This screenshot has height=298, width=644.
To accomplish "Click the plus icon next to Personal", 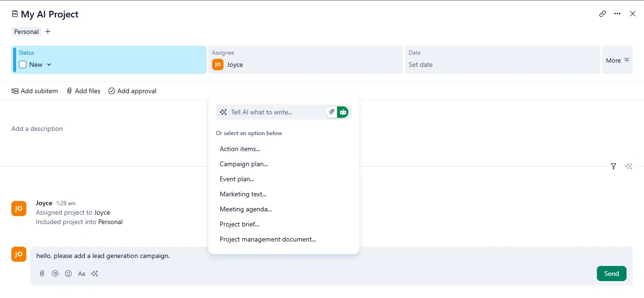I will 48,32.
